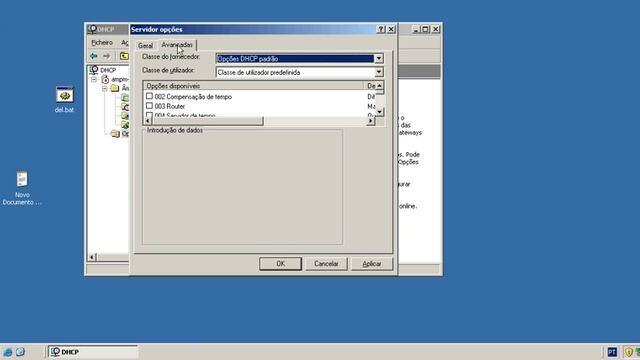Select the Avançadas tab
Viewport: 640px width, 360px height.
tap(177, 45)
